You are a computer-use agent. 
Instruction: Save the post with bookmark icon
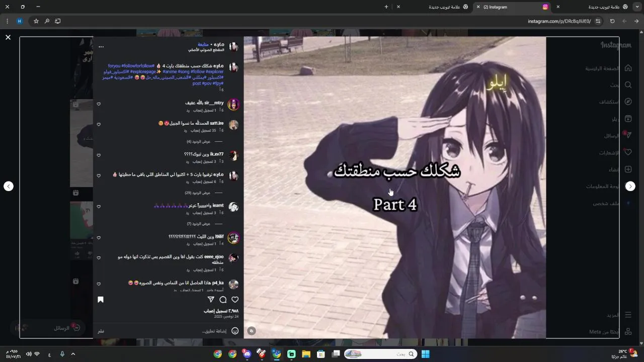pyautogui.click(x=101, y=300)
